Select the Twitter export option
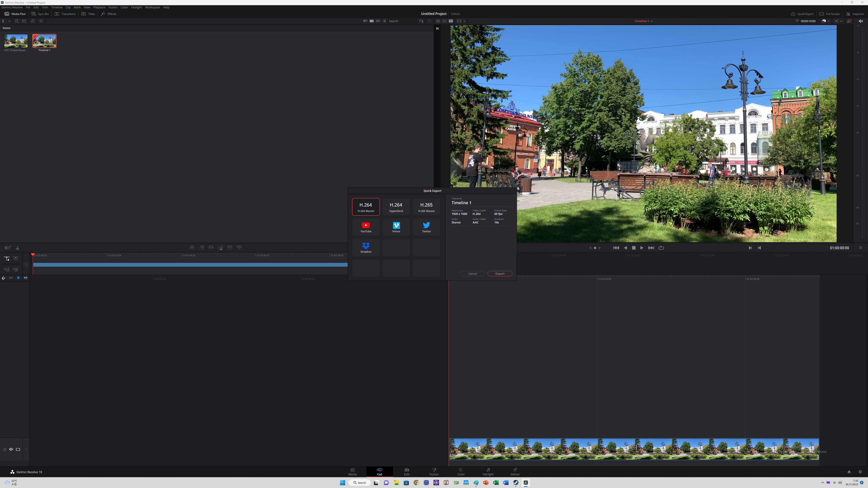Image resolution: width=868 pixels, height=488 pixels. tap(426, 227)
